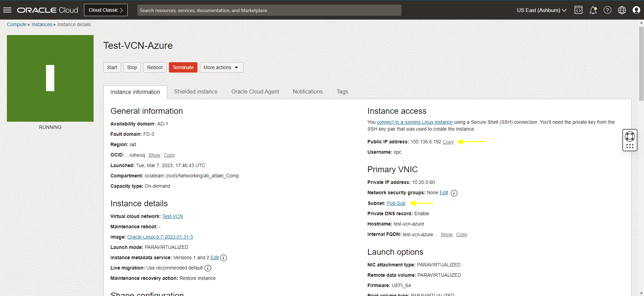Click the Username value opc

tap(397, 152)
